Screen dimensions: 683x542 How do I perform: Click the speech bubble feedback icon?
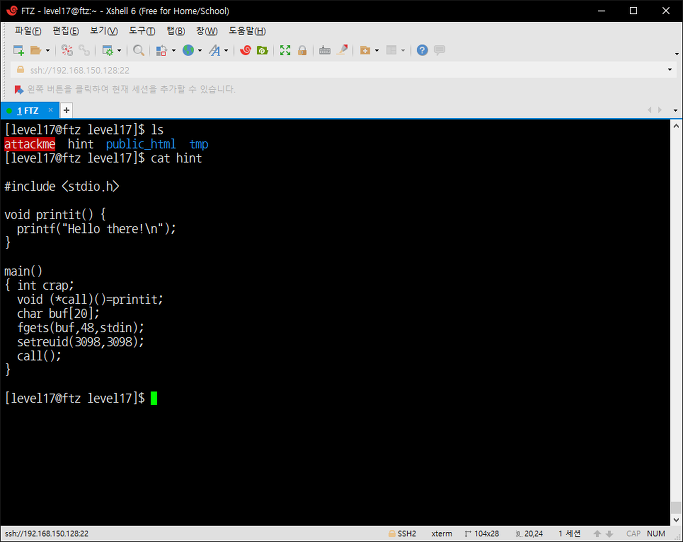coord(440,51)
